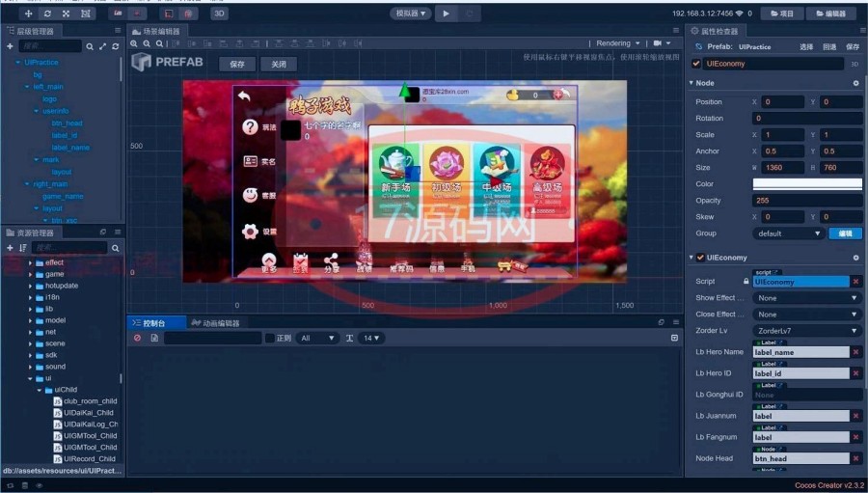Collapse the userinfo tree node
The height and width of the screenshot is (493, 868).
coord(37,111)
